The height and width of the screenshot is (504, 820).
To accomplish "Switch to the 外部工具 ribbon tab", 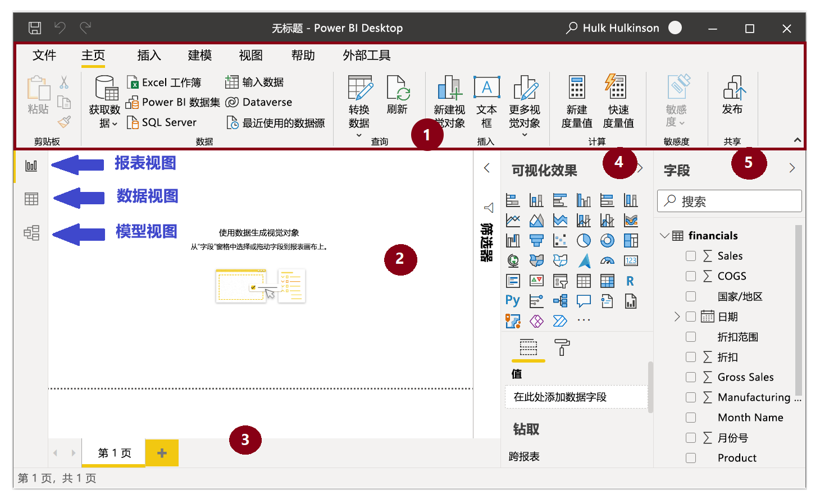I will pyautogui.click(x=367, y=55).
